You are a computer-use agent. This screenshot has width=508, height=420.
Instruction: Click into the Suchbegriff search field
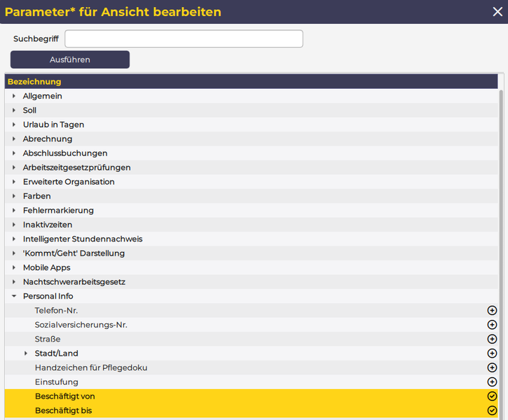click(x=184, y=38)
